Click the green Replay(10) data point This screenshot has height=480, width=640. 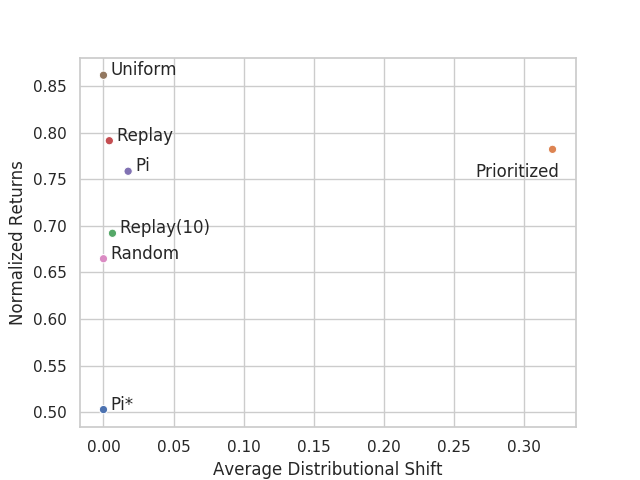coord(112,233)
